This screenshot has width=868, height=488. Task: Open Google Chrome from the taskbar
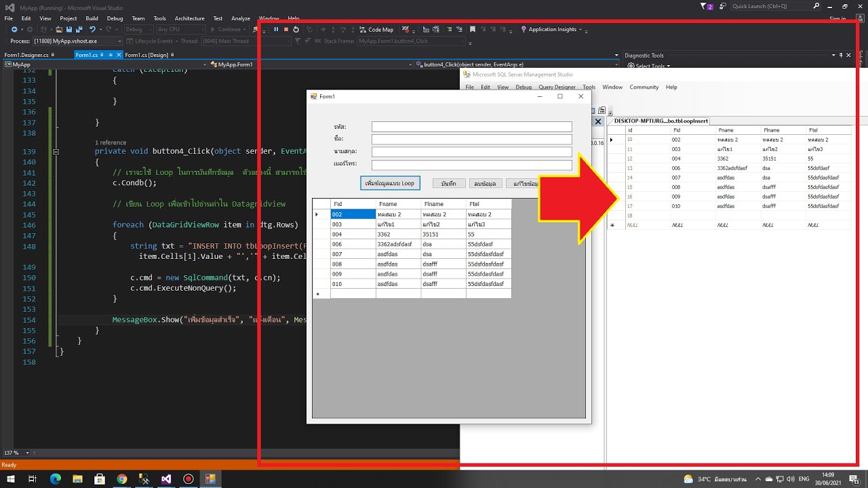pos(121,479)
